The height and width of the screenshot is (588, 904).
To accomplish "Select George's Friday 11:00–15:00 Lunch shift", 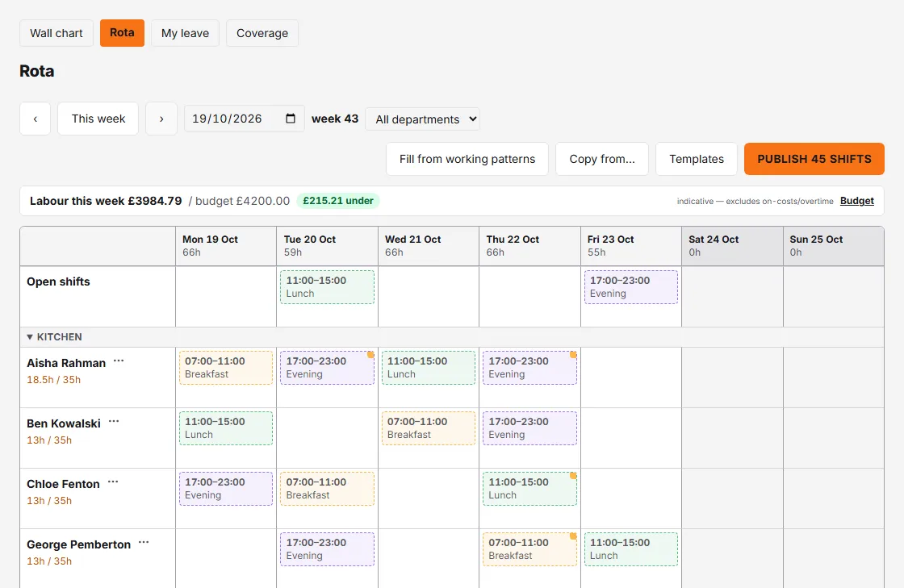I will (x=631, y=548).
